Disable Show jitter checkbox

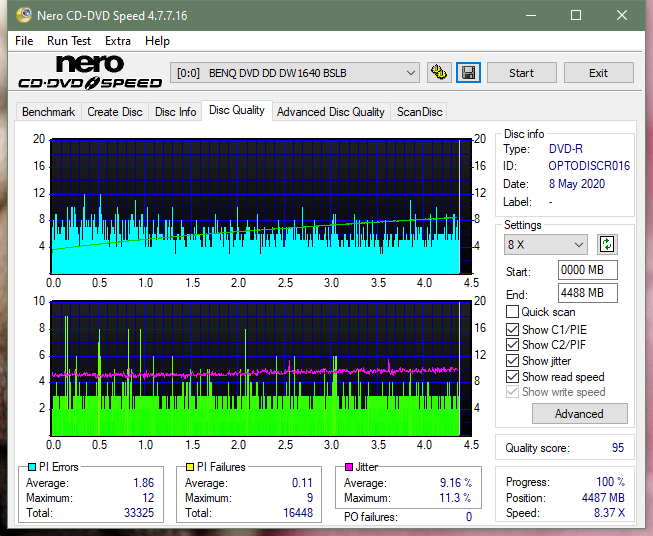pyautogui.click(x=512, y=360)
